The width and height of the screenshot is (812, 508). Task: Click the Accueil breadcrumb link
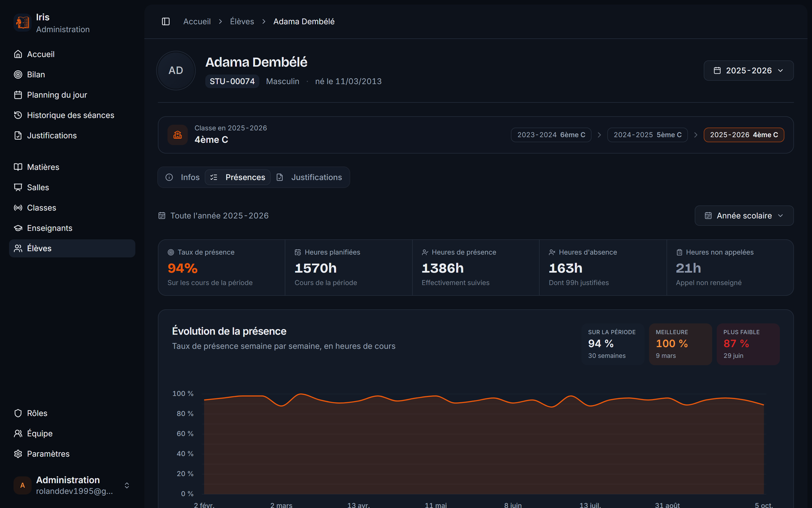click(197, 22)
